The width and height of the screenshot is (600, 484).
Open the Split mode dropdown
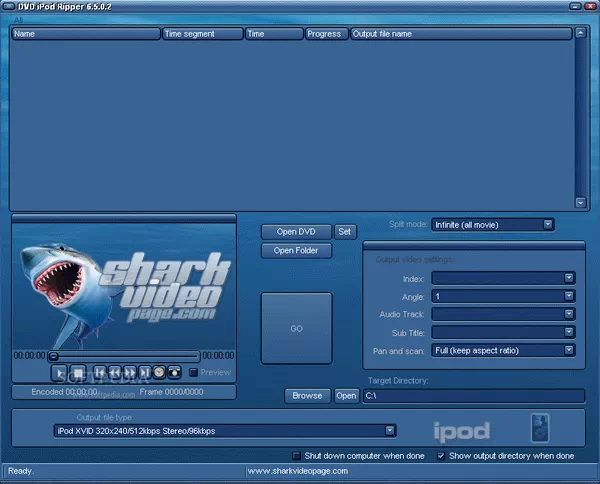[x=548, y=224]
